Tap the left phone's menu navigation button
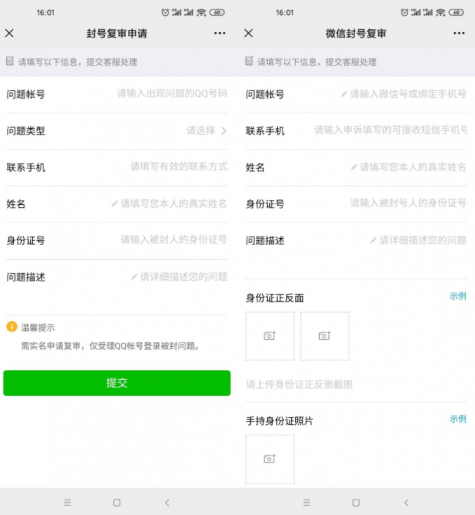The image size is (475, 515). point(67,502)
